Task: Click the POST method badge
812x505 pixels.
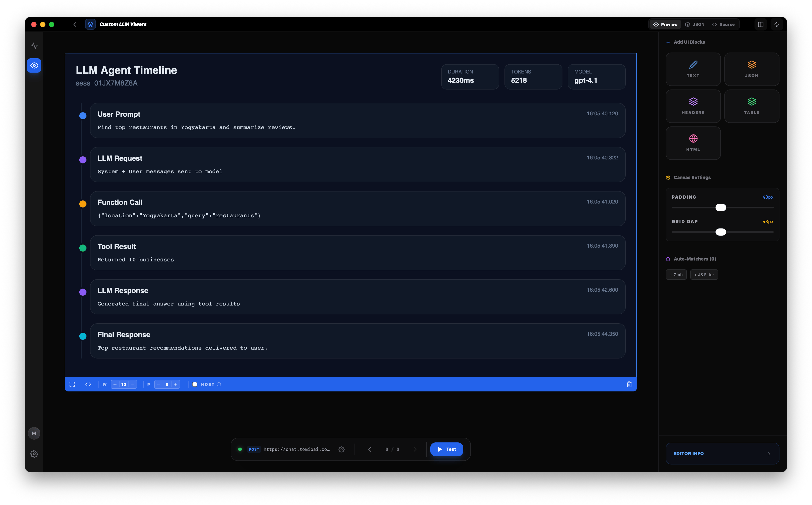Action: pyautogui.click(x=254, y=449)
